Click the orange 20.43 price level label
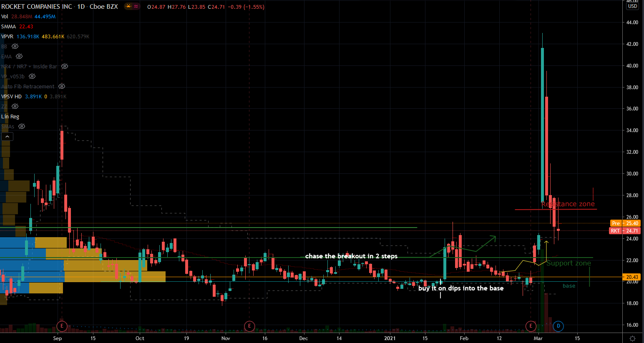 point(632,277)
